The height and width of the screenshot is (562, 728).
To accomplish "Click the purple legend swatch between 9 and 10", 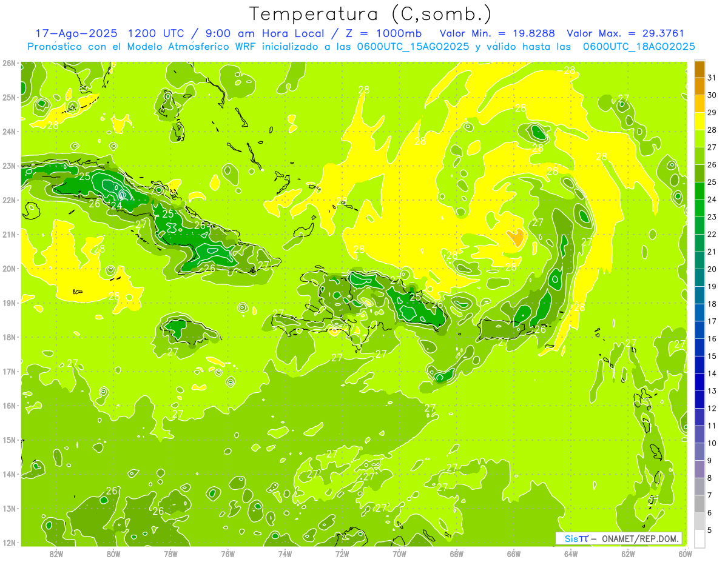I will (x=699, y=452).
